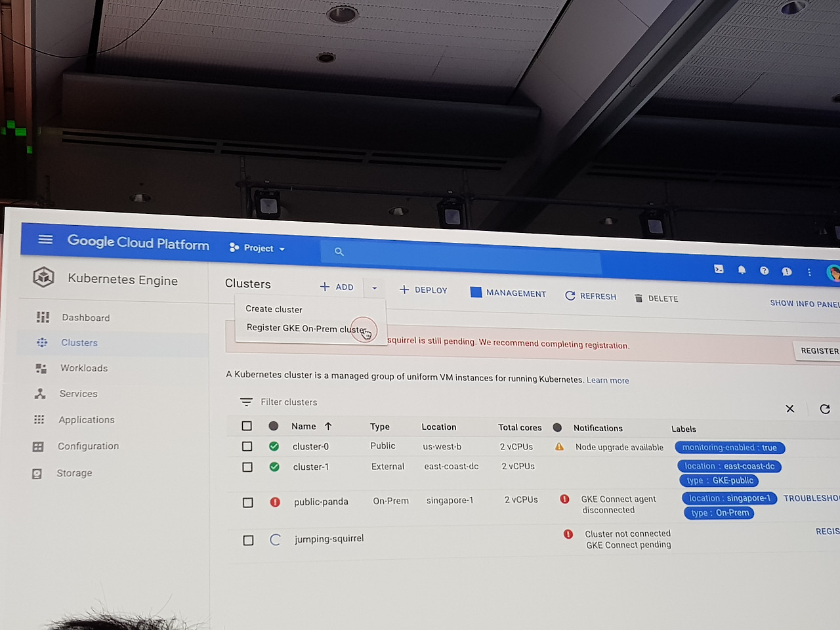The width and height of the screenshot is (840, 630).
Task: Select the cluster-1 row checkbox
Action: 247,467
